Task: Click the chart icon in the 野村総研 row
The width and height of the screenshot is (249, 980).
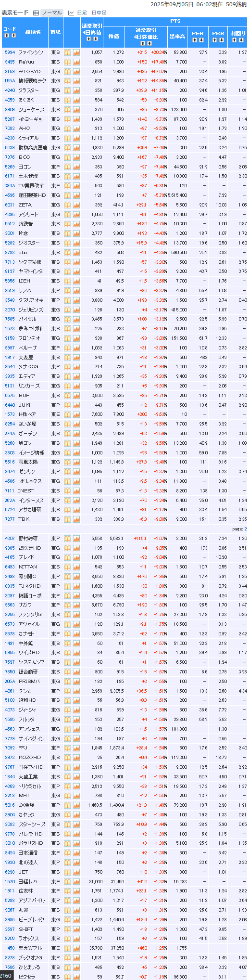Action: (76, 538)
